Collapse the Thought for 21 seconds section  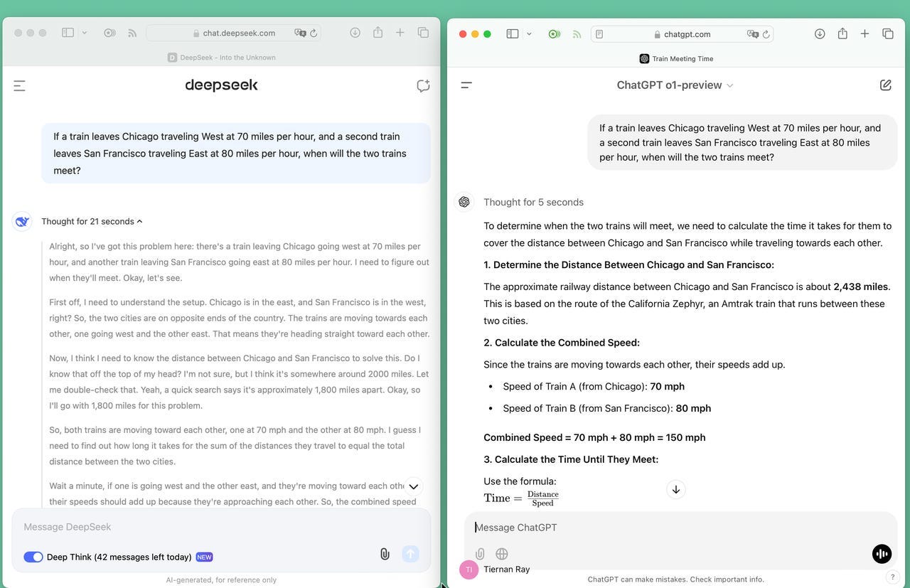[x=92, y=221]
